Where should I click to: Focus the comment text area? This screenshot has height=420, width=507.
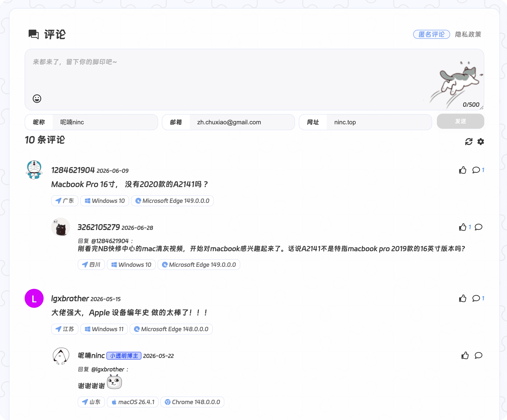coord(254,80)
